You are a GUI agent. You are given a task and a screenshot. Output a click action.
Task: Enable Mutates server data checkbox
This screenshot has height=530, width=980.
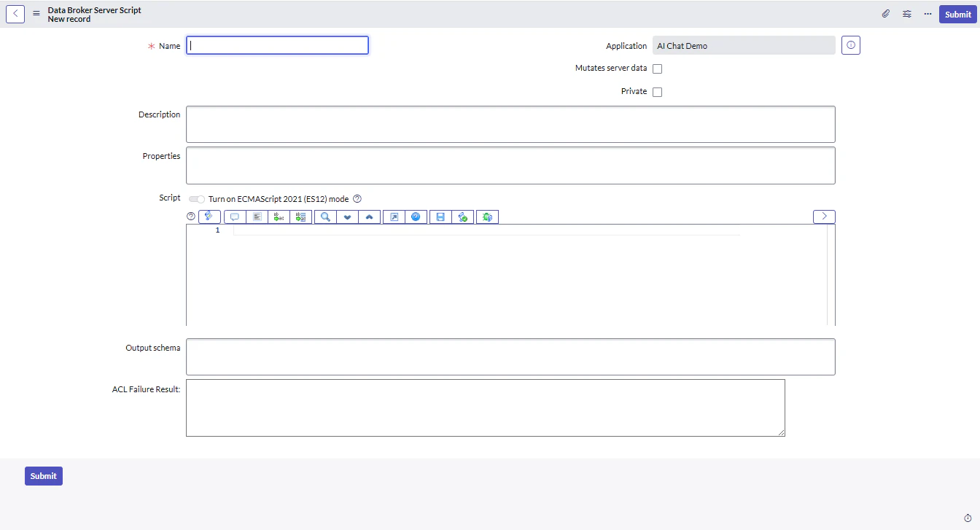coord(657,69)
